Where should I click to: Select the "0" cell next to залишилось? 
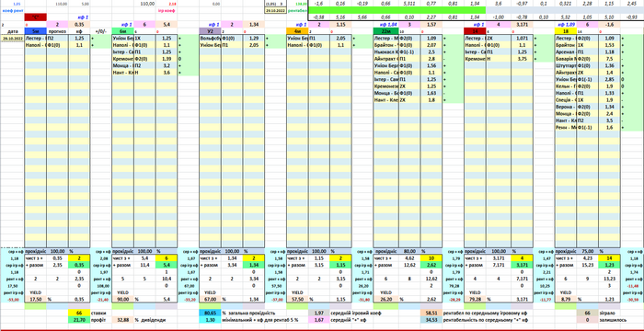pos(587,320)
